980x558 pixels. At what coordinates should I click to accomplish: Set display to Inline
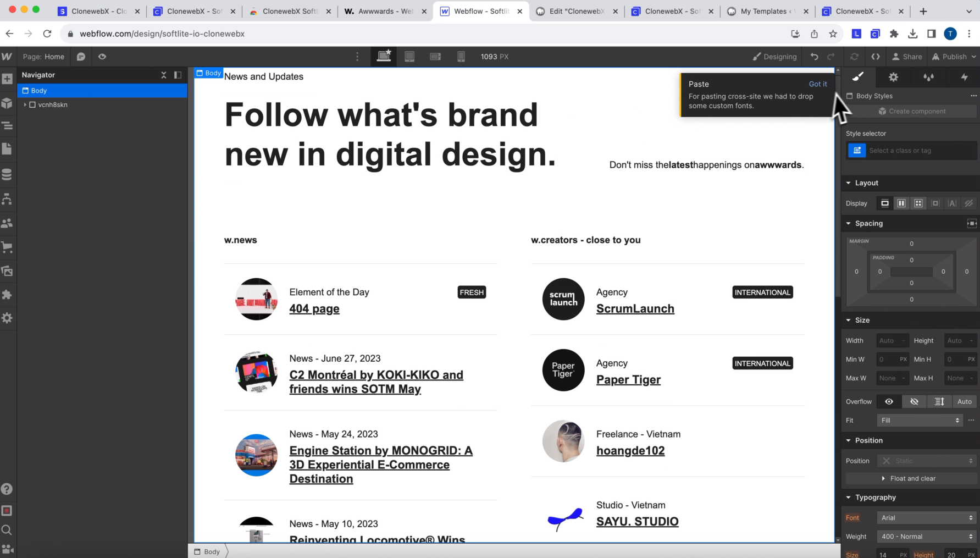pos(953,203)
